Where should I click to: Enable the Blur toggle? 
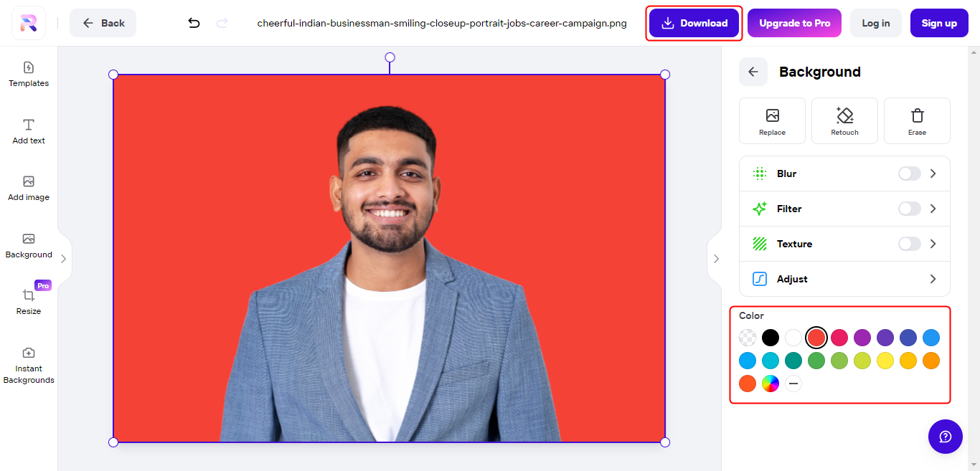pyautogui.click(x=909, y=173)
